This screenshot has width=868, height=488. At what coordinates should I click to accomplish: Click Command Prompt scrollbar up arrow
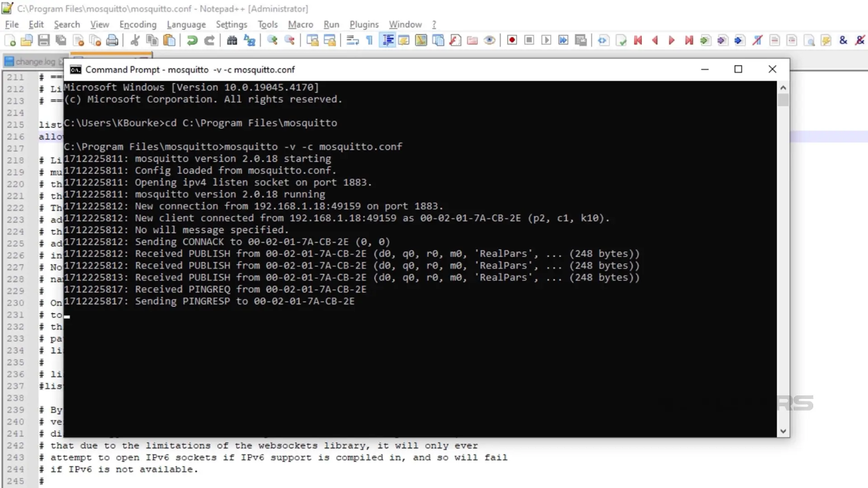pos(783,88)
